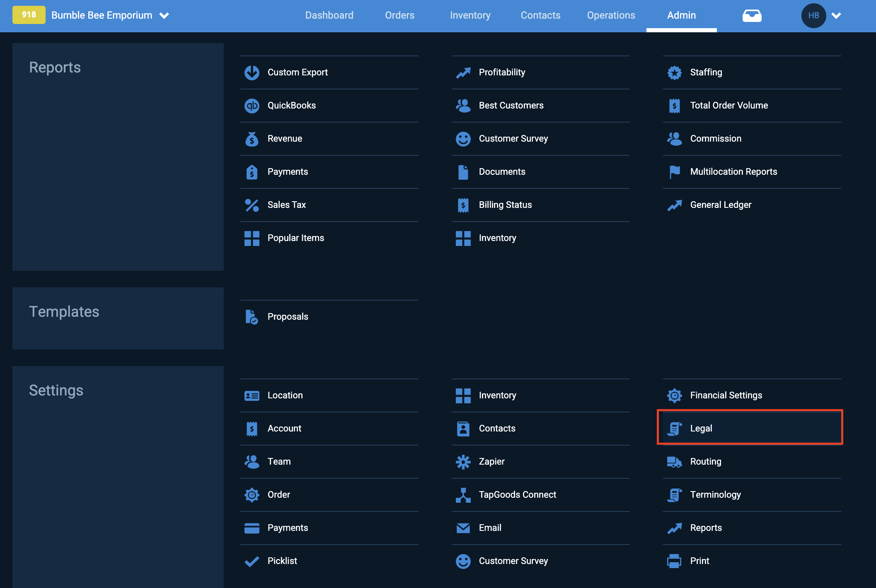Open the Account settings link
The height and width of the screenshot is (588, 876).
(329, 429)
